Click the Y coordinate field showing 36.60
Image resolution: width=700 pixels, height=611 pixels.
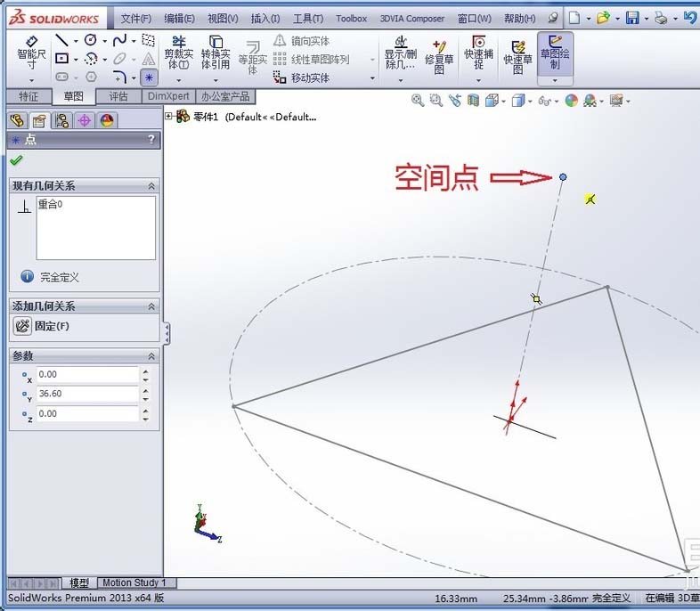tap(87, 394)
